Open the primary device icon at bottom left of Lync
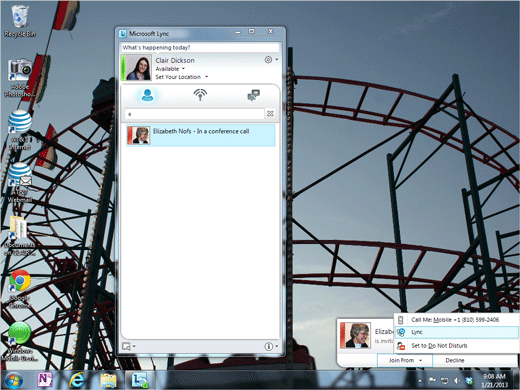The width and height of the screenshot is (520, 390). [x=126, y=346]
